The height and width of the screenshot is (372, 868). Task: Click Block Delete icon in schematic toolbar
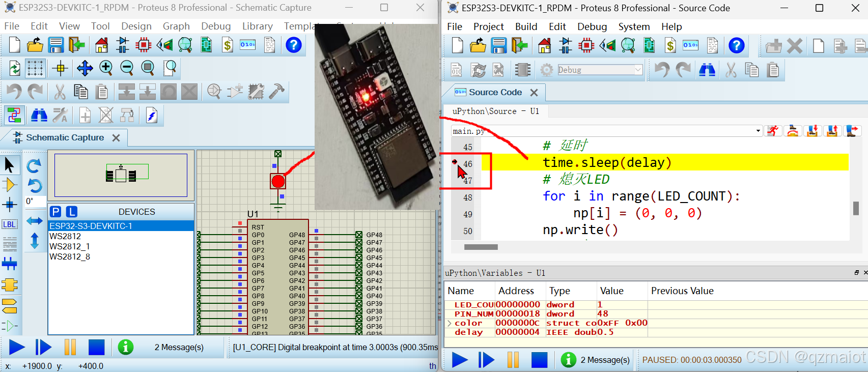[189, 92]
